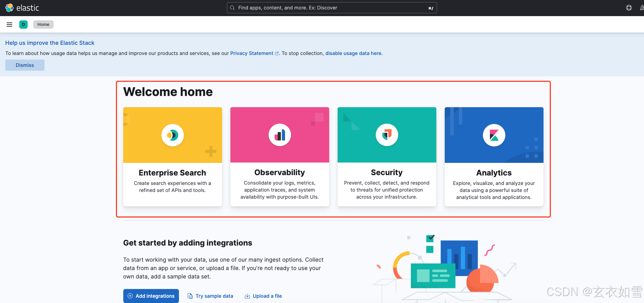Click the Security description text about threats
Screen dimensions: 644x303
tap(387, 190)
